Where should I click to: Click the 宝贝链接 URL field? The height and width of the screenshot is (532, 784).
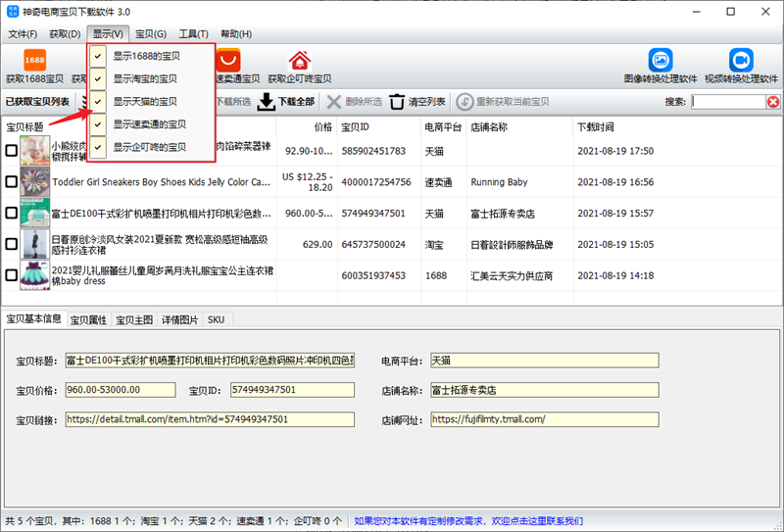click(210, 419)
